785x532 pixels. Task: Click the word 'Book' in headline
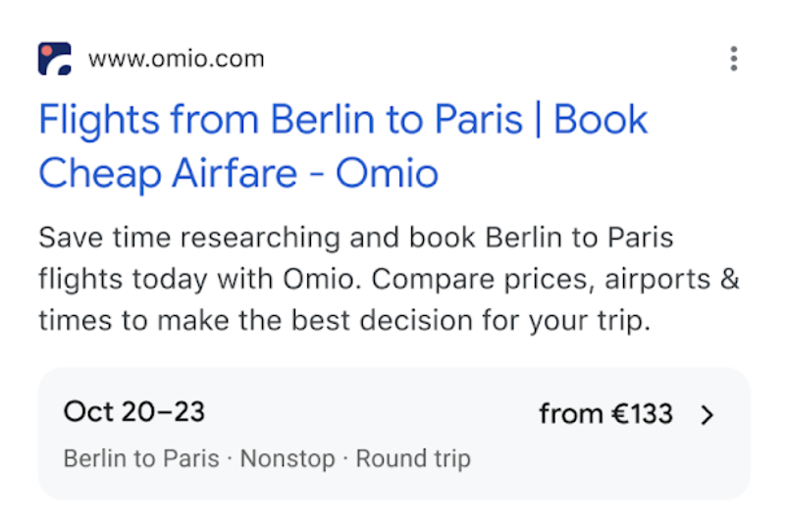click(601, 121)
